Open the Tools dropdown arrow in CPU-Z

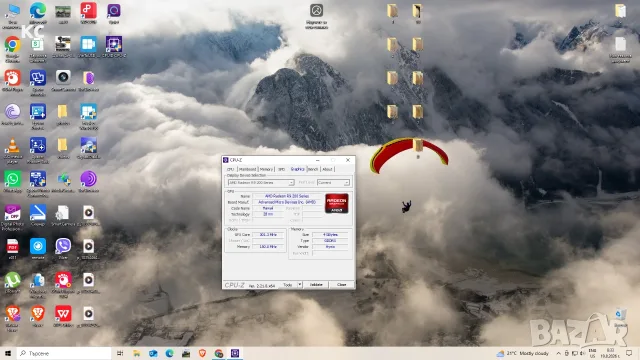300,284
